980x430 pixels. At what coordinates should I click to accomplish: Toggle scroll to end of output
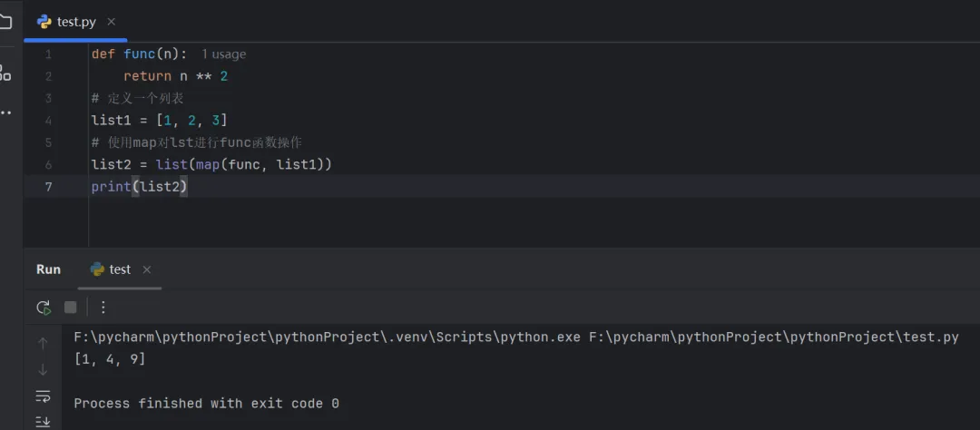pyautogui.click(x=43, y=421)
